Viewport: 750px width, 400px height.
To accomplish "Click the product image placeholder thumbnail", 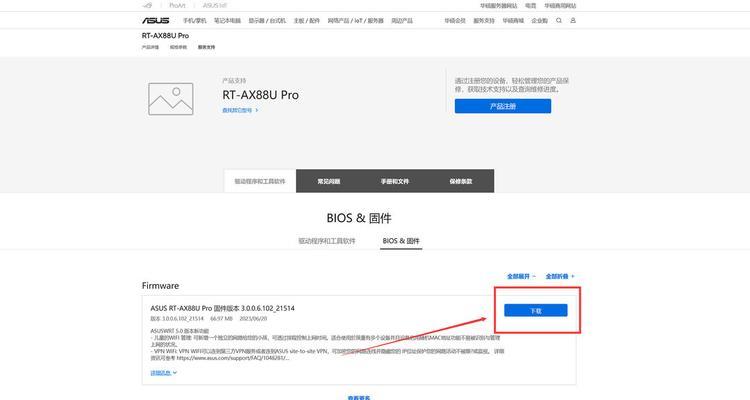I will (x=171, y=99).
